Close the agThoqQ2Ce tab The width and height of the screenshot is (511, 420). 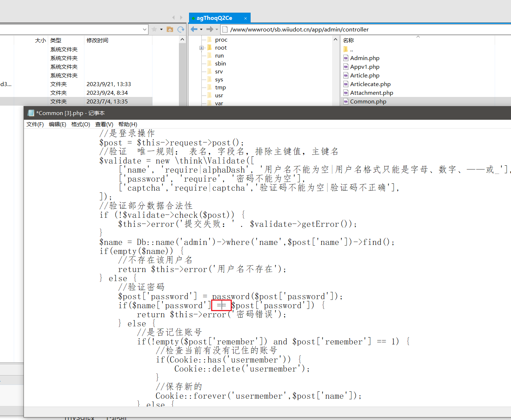coord(246,18)
